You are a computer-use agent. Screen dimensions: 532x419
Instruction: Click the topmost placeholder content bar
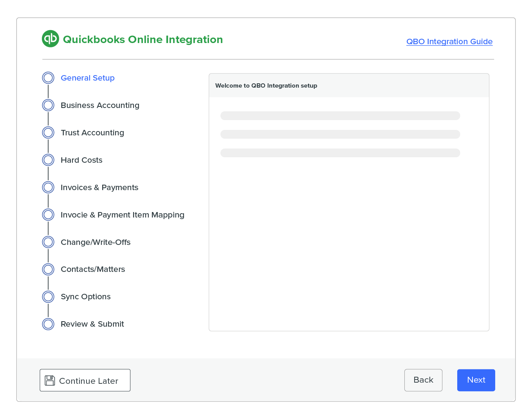340,115
